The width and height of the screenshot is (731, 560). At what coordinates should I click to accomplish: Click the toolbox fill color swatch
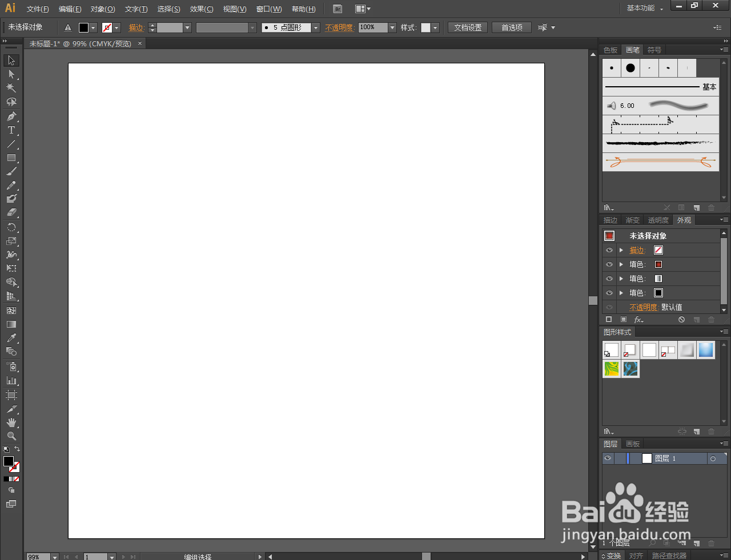click(x=9, y=461)
